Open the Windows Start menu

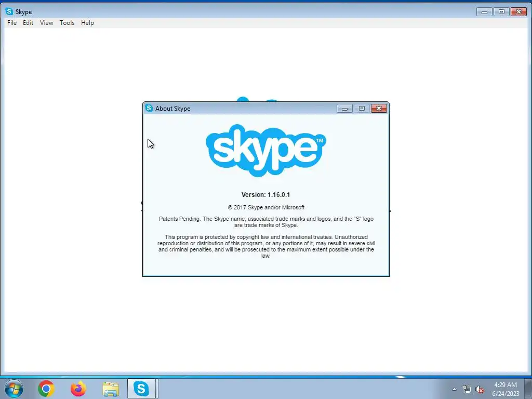click(14, 389)
